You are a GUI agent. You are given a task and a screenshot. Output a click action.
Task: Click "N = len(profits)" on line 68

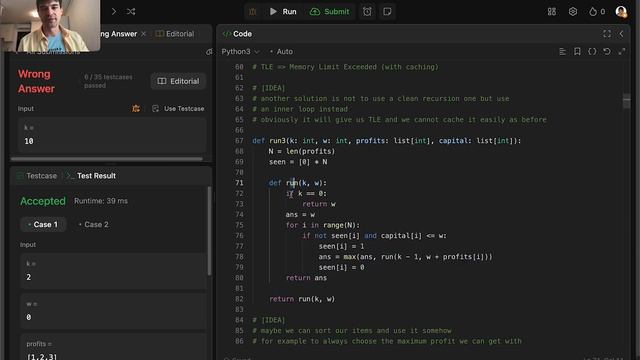coord(302,151)
